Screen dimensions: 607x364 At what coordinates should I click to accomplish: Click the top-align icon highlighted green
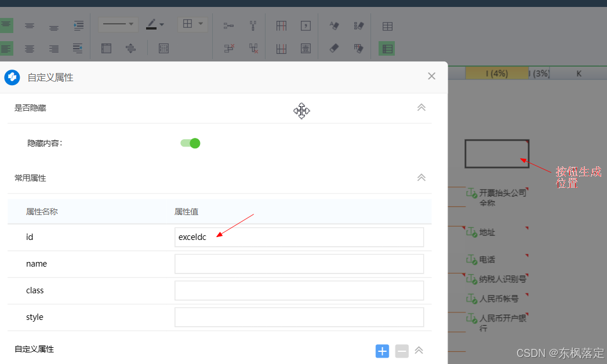pos(6,26)
